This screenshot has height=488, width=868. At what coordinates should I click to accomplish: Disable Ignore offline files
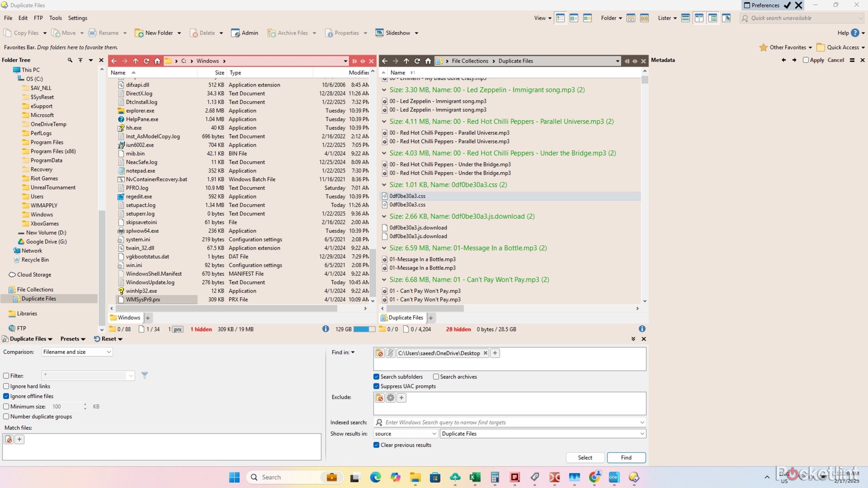coord(6,396)
